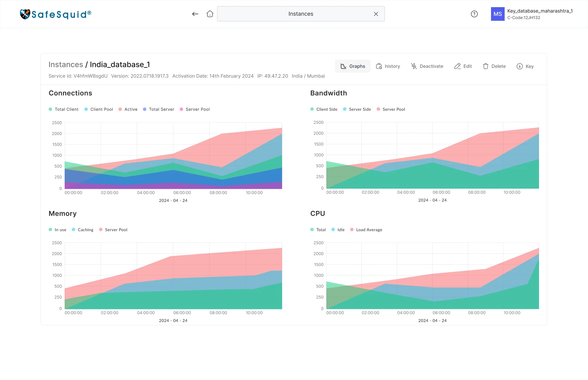This screenshot has width=588, height=380.
Task: Toggle Total Client legend in Connections
Action: (x=64, y=109)
